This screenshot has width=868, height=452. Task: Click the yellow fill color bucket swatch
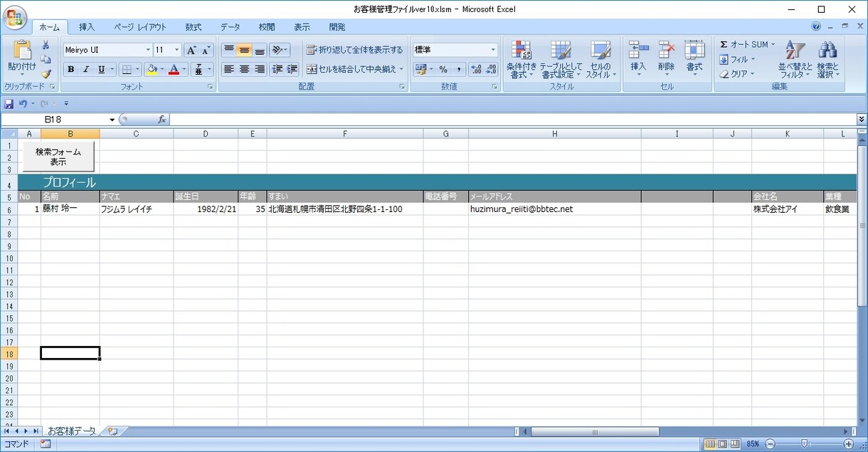[x=152, y=69]
